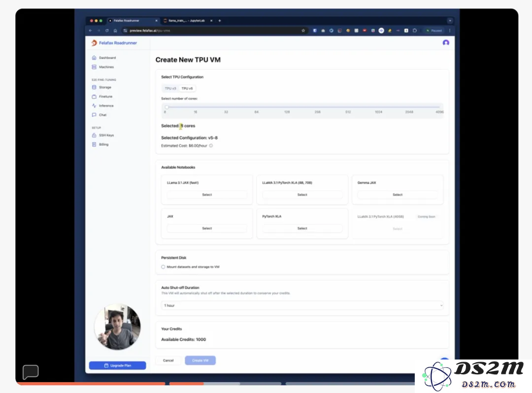Click the Cancel button
Screen dimensions: 532x393
tap(168, 360)
